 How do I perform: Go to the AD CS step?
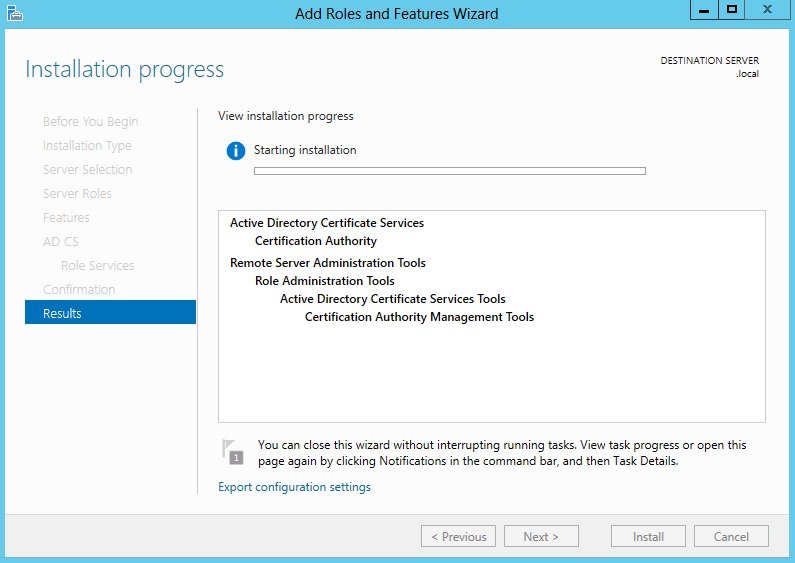[61, 241]
